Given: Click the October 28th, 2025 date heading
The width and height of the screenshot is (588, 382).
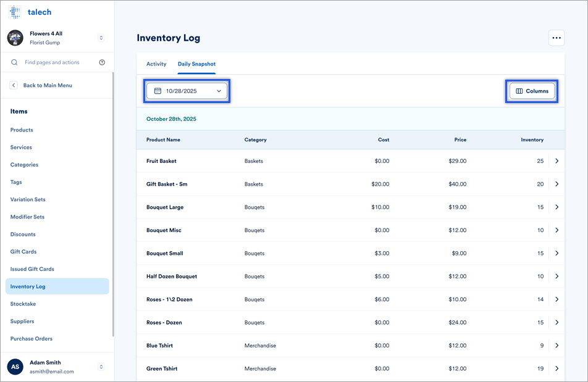Looking at the screenshot, I should pos(171,119).
